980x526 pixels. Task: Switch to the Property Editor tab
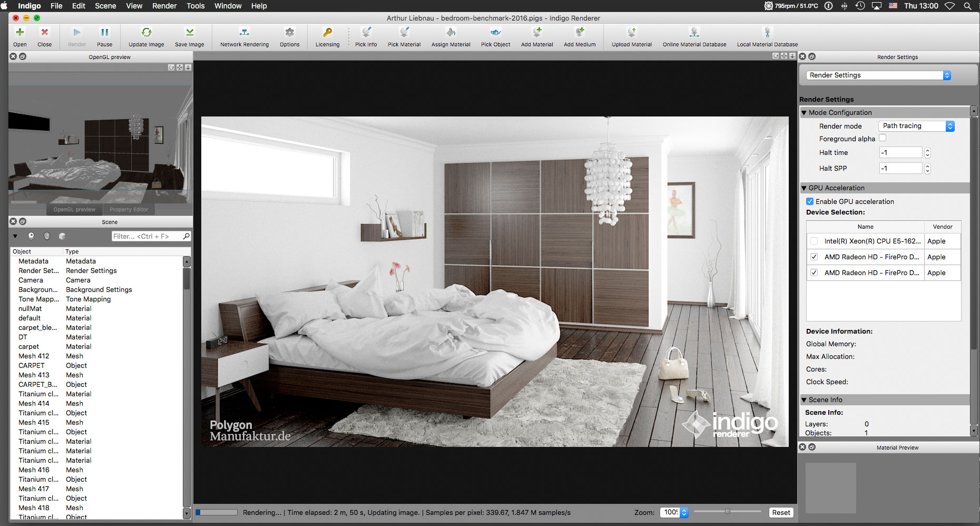129,209
